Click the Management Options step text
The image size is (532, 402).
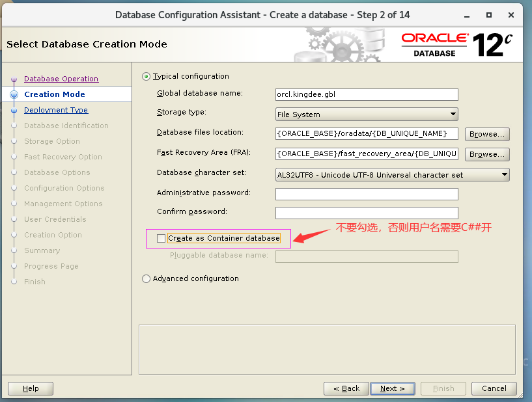click(63, 204)
